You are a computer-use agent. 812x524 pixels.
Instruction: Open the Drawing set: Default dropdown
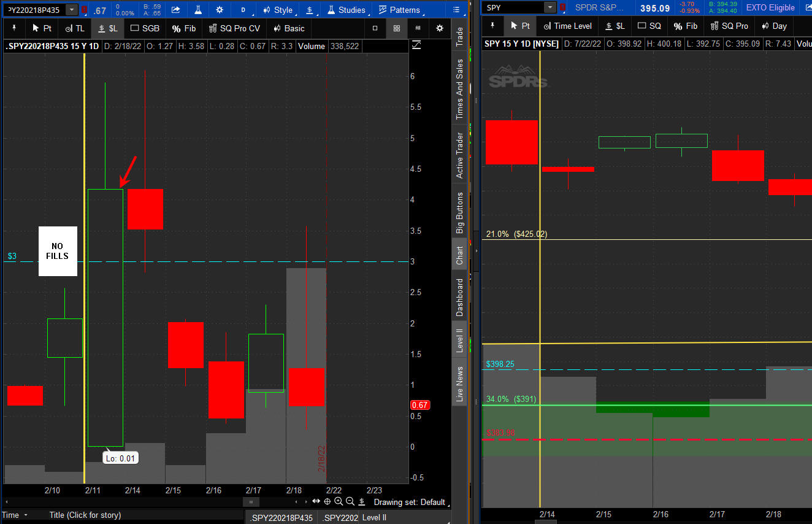pos(412,502)
